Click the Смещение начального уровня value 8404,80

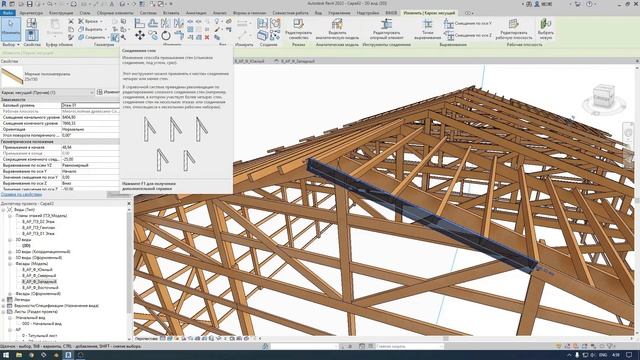coord(90,117)
